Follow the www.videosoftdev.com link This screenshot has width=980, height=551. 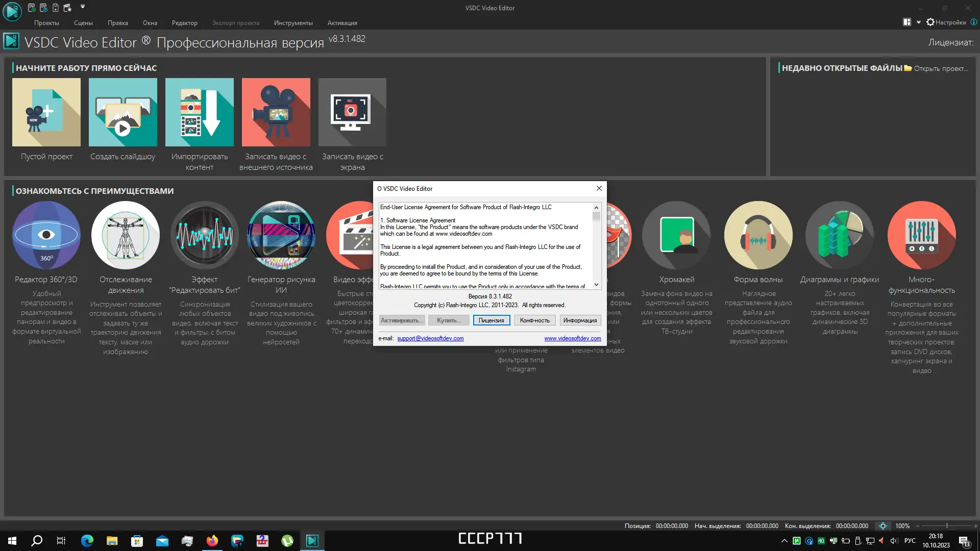pos(572,338)
